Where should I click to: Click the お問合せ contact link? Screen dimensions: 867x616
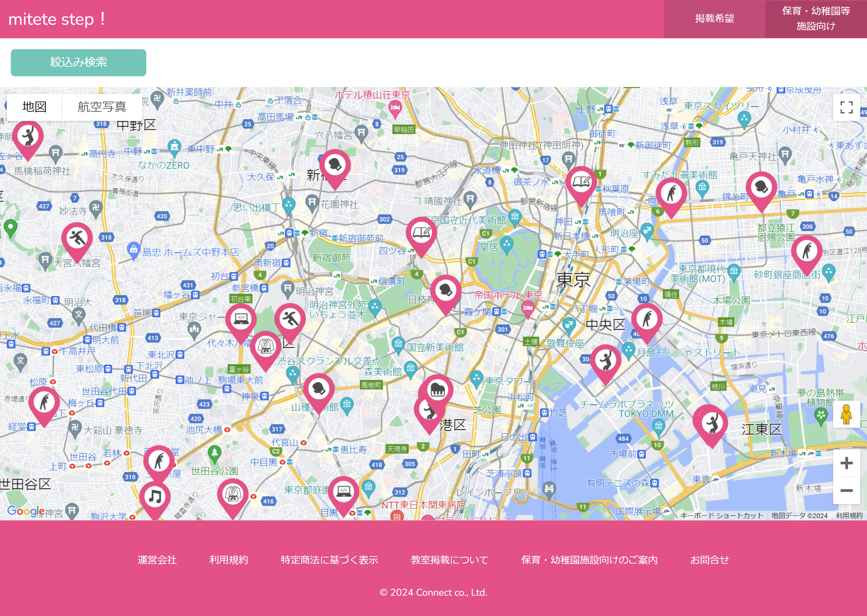[710, 560]
